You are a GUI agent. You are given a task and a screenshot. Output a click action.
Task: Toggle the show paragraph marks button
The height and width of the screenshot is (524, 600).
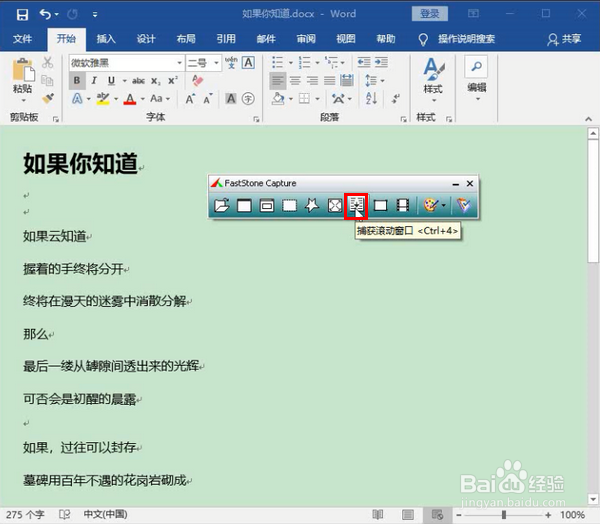click(396, 99)
